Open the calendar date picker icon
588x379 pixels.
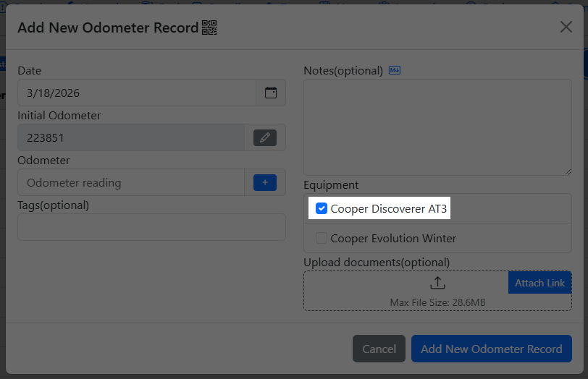tap(271, 93)
